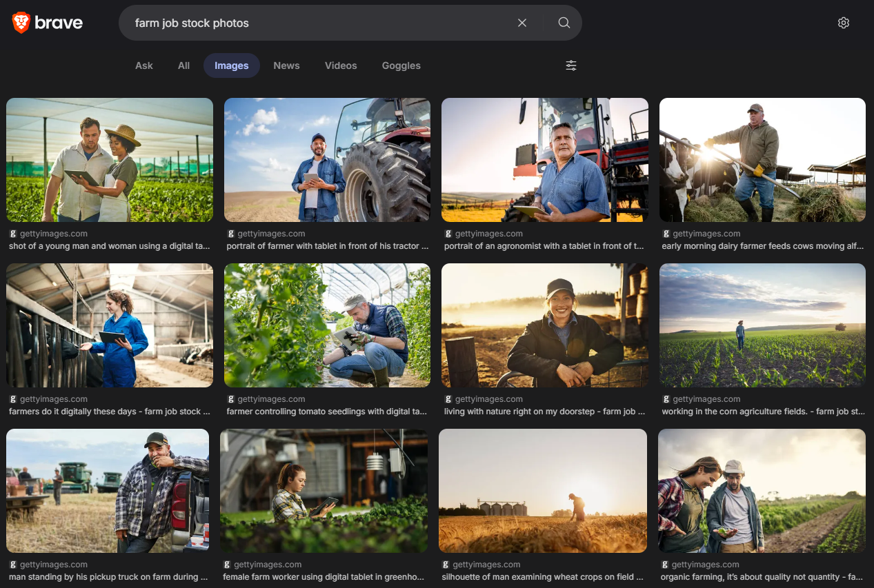The width and height of the screenshot is (874, 588).
Task: Click Getty favicon under man and woman tablet photo
Action: point(13,234)
